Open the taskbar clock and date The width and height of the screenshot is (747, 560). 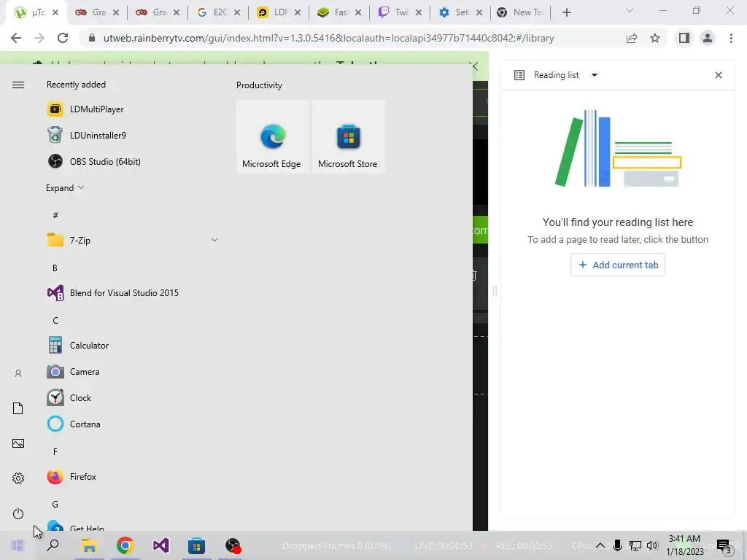(684, 545)
